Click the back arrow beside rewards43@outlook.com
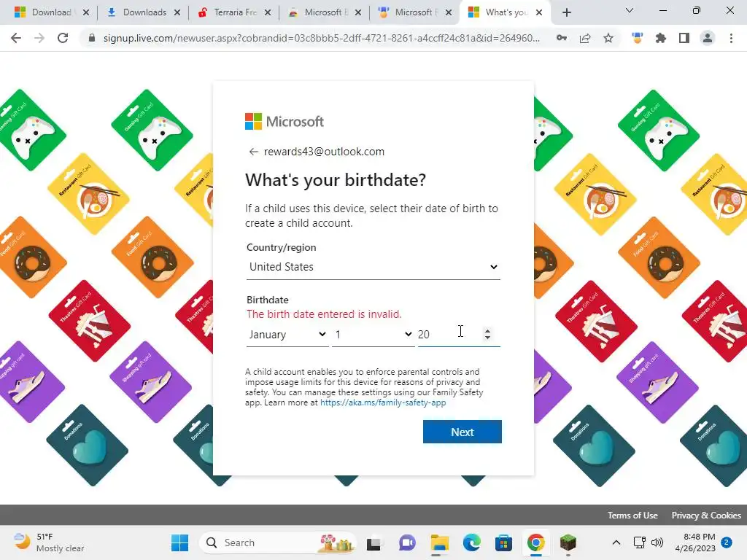The width and height of the screenshot is (747, 560). tap(253, 152)
